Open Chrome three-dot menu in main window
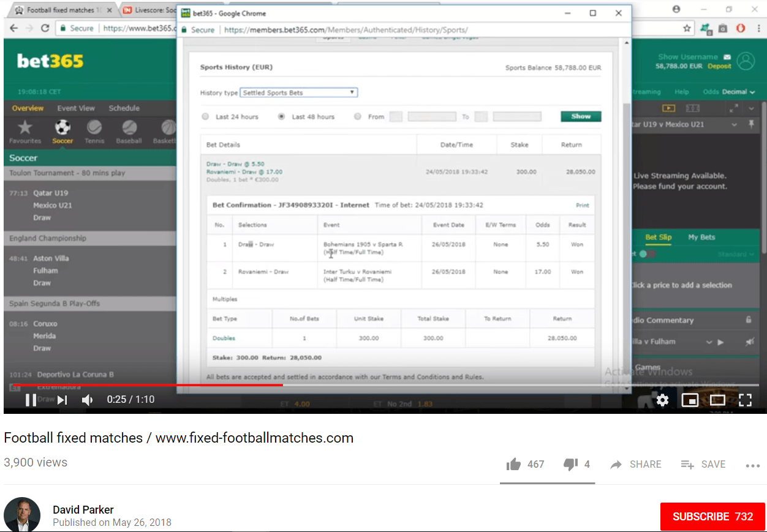767x532 pixels. pos(759,28)
